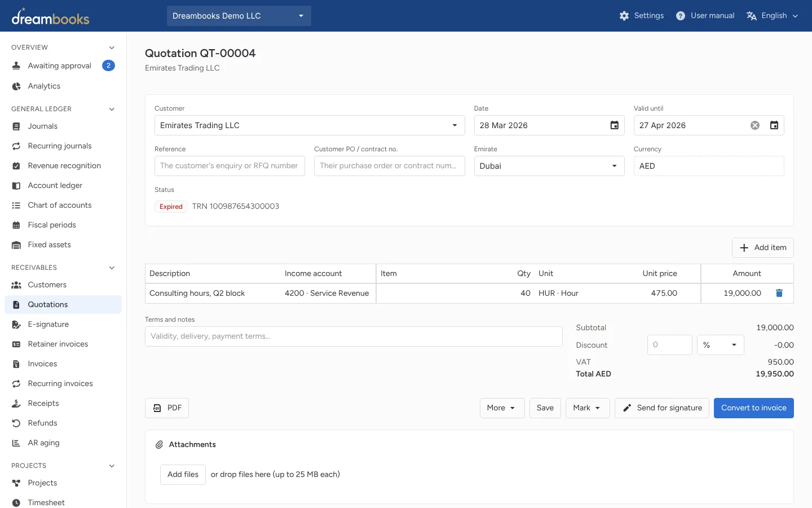Click the Journals sidebar icon
The height and width of the screenshot is (508, 812).
pos(16,126)
